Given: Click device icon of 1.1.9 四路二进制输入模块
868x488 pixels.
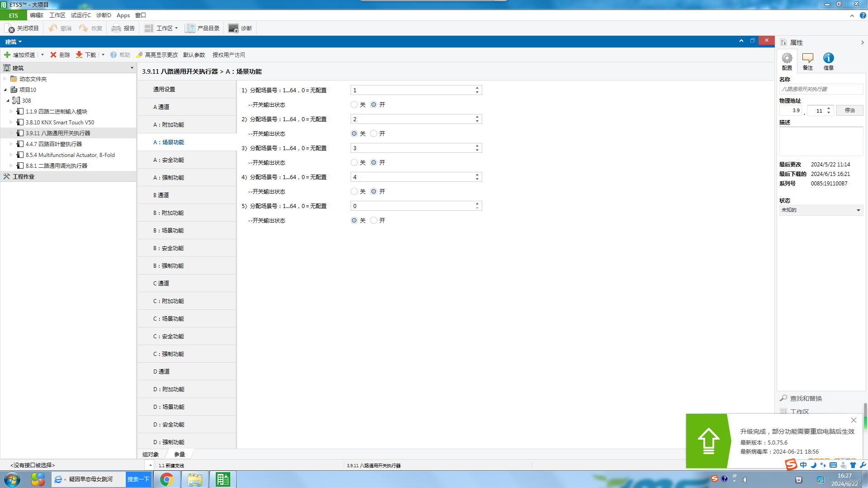Looking at the screenshot, I should coord(20,111).
